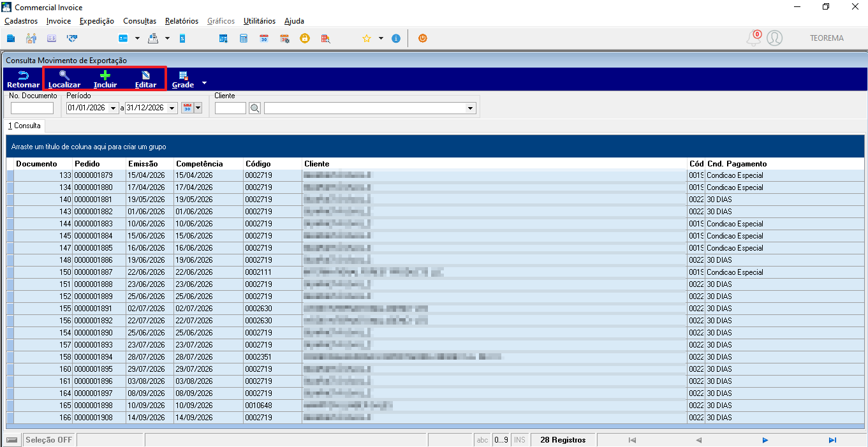Open the Relatórios menu
The height and width of the screenshot is (447, 868).
(182, 21)
